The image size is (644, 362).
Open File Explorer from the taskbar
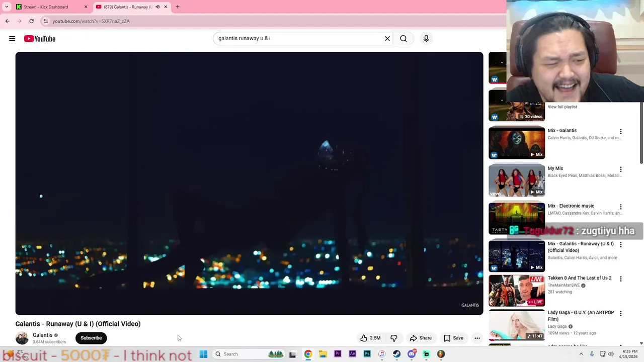coord(323,354)
